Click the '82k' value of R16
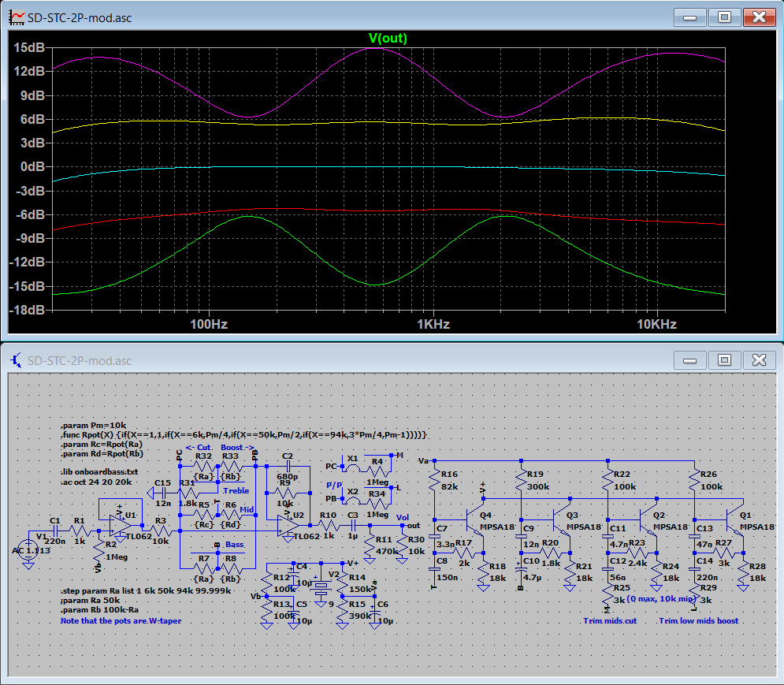Viewport: 784px width, 685px height. (x=449, y=487)
